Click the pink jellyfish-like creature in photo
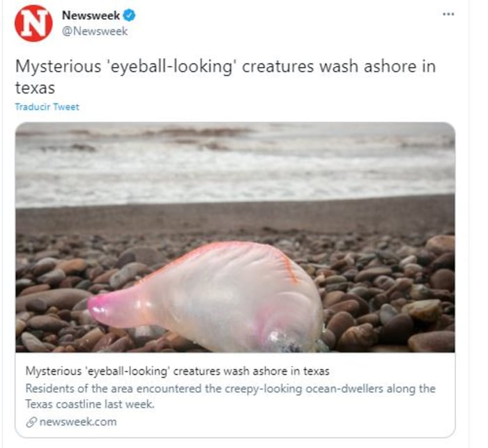The width and height of the screenshot is (488, 448). tap(207, 295)
